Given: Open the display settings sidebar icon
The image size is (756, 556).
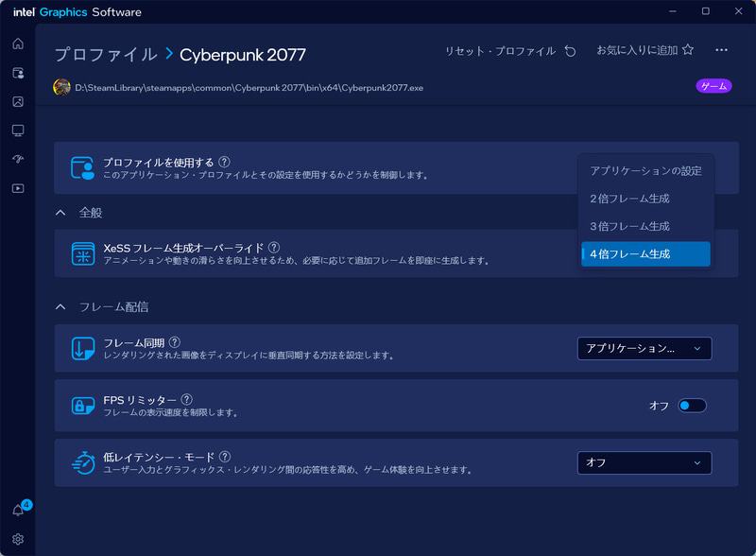Looking at the screenshot, I should 17,130.
